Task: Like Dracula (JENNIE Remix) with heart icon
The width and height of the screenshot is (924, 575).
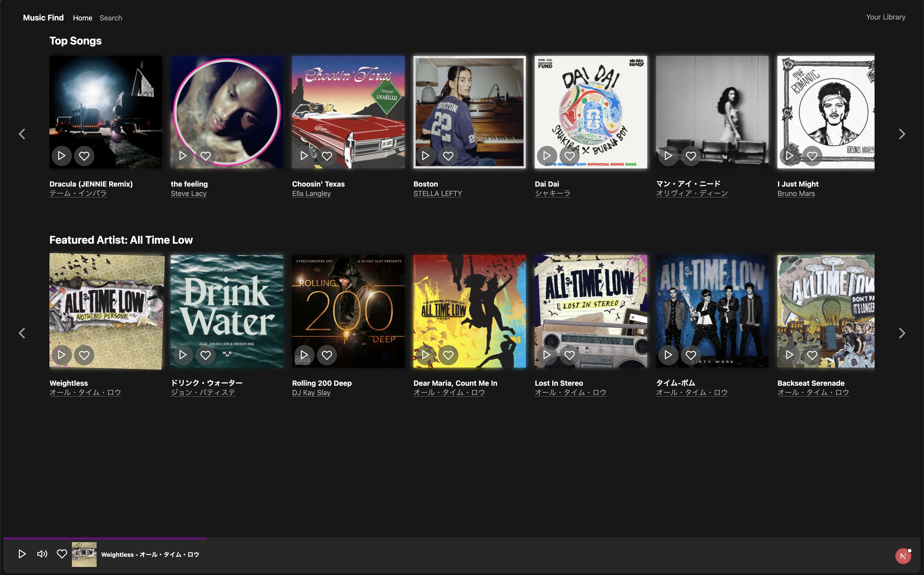Action: [84, 156]
